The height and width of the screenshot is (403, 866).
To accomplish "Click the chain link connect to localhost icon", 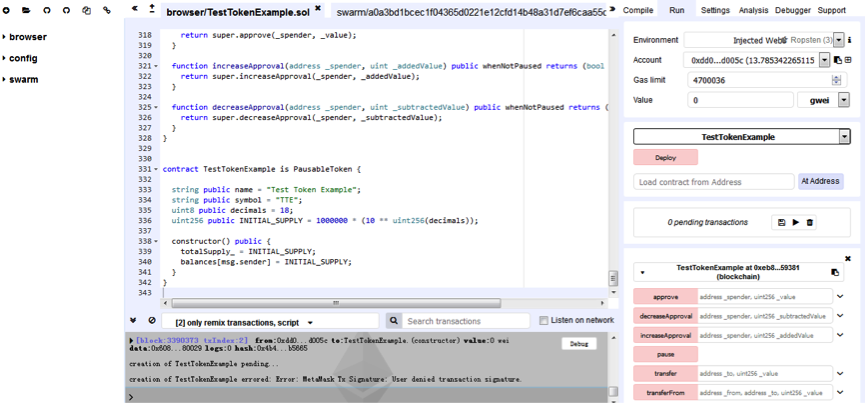I will 107,10.
